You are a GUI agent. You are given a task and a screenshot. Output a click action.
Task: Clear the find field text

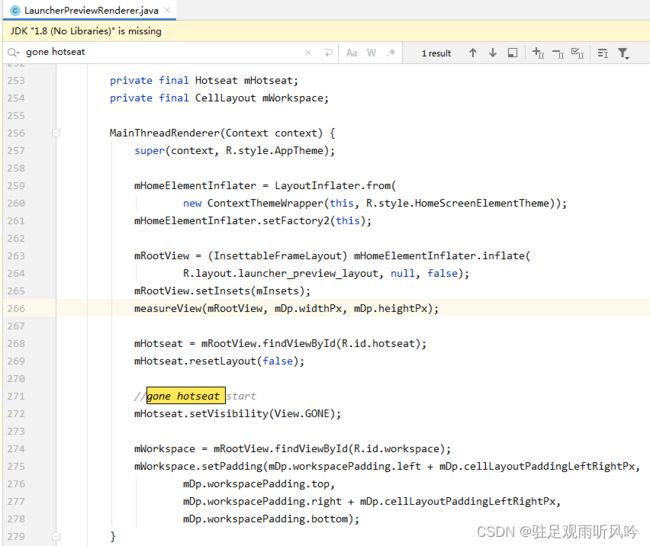308,53
